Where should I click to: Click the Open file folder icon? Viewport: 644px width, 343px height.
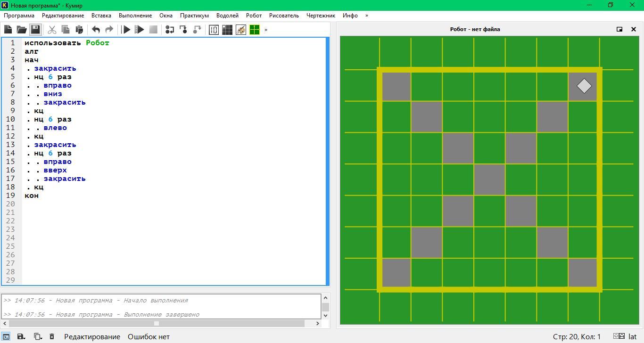tap(22, 30)
